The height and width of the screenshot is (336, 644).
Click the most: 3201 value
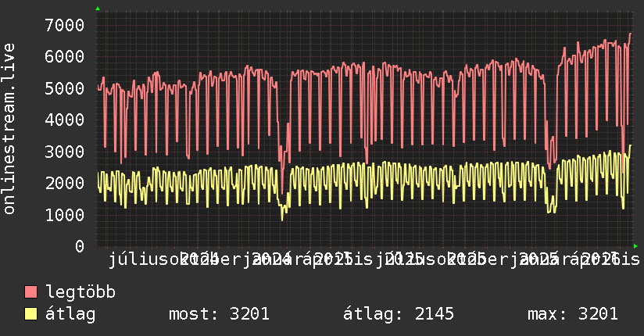pos(219,314)
